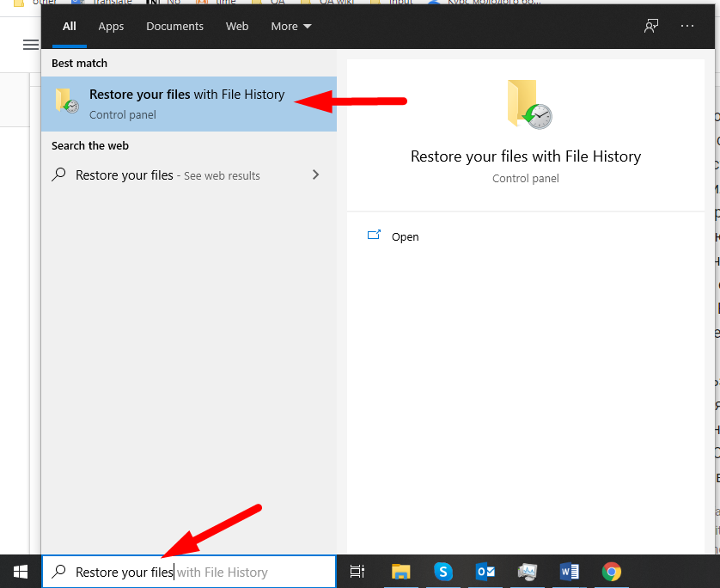Open Skype from the taskbar
Screen dimensions: 720x588
pos(443,572)
